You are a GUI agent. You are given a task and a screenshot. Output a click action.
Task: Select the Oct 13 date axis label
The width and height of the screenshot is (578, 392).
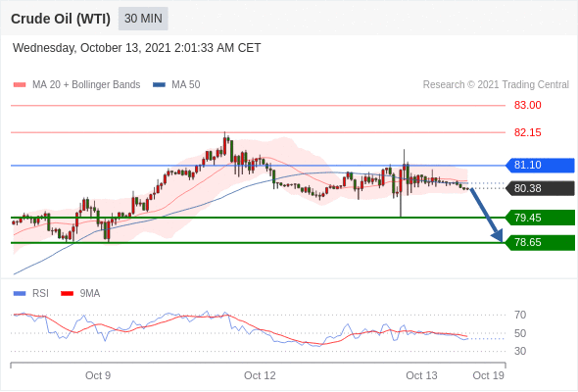point(421,375)
